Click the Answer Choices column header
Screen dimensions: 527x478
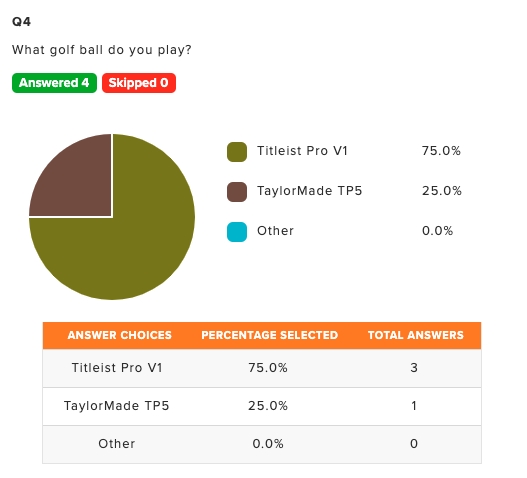point(120,335)
